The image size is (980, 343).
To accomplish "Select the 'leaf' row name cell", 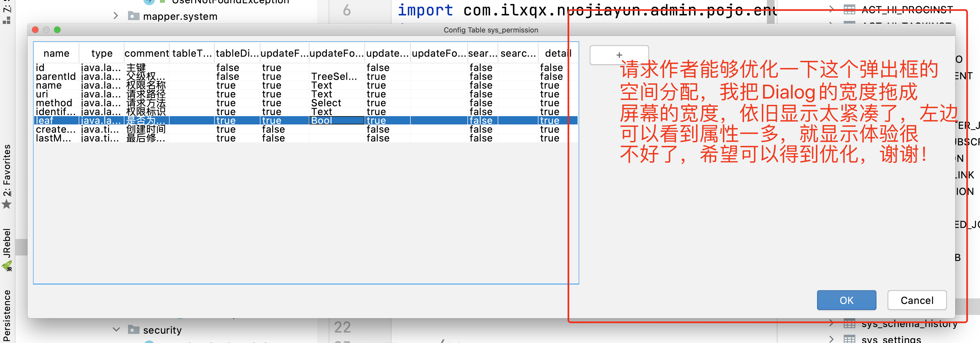I will point(56,120).
